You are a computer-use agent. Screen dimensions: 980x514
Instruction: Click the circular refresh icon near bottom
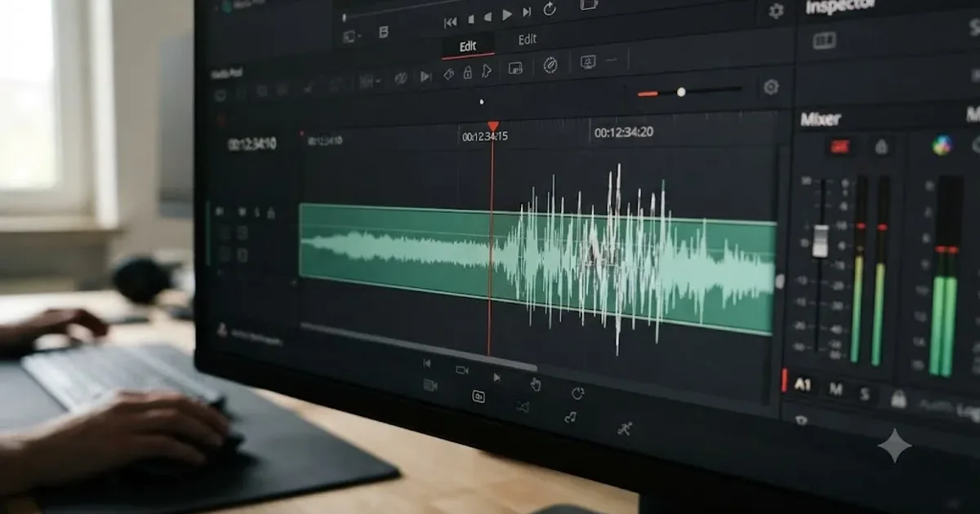tap(577, 393)
